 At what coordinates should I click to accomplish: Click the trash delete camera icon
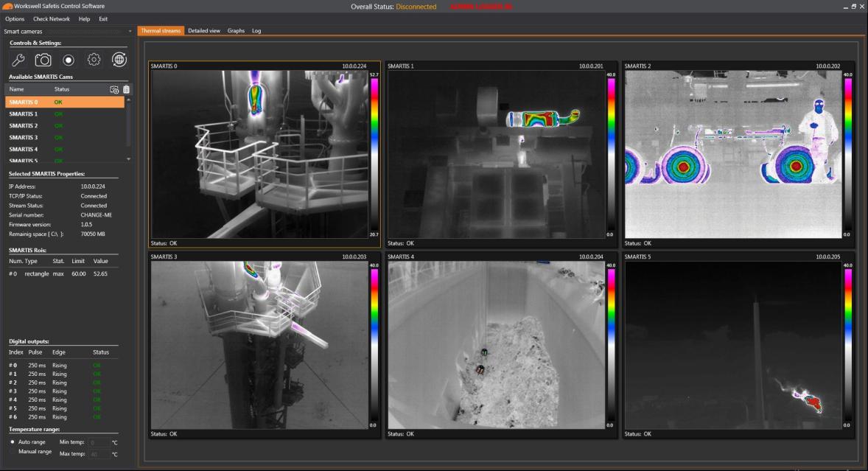click(x=126, y=90)
